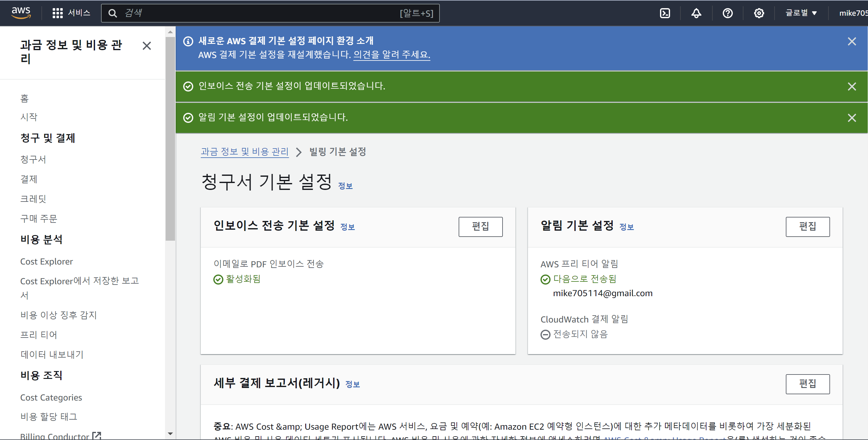Open 결제 in the sidebar

click(x=29, y=179)
